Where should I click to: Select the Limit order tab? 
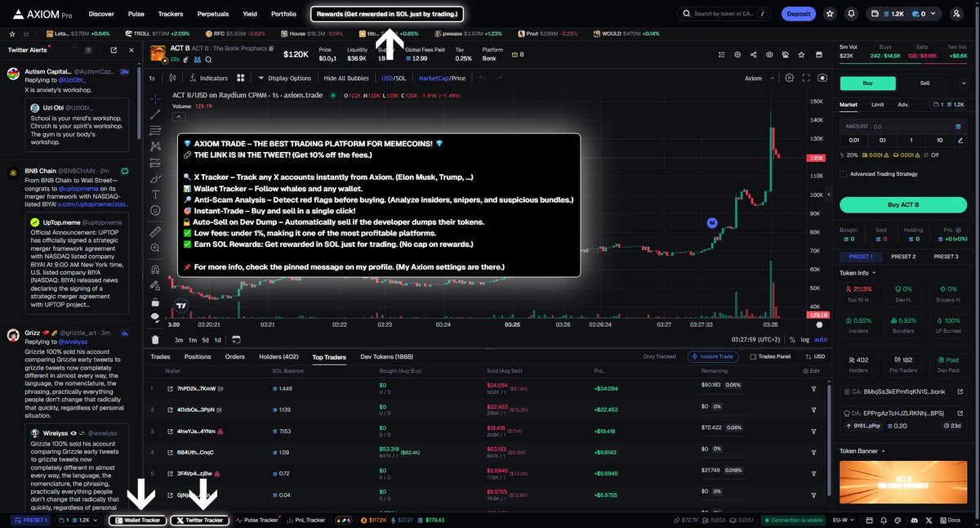877,105
